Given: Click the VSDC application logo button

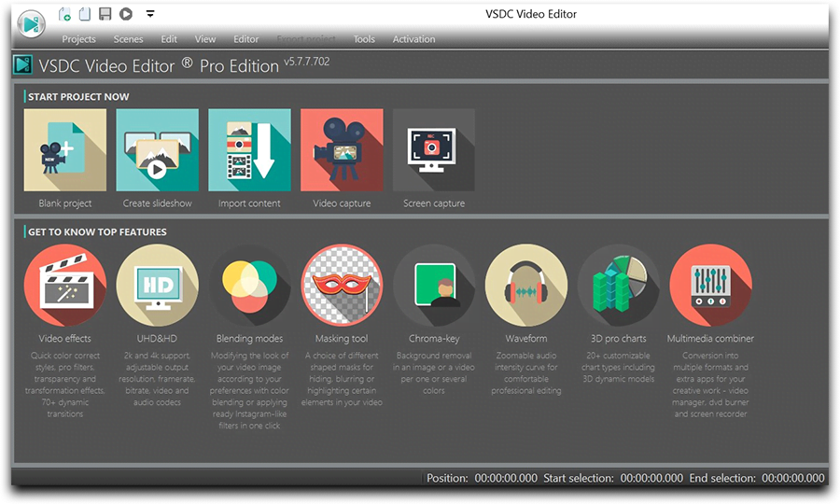Looking at the screenshot, I should point(31,23).
